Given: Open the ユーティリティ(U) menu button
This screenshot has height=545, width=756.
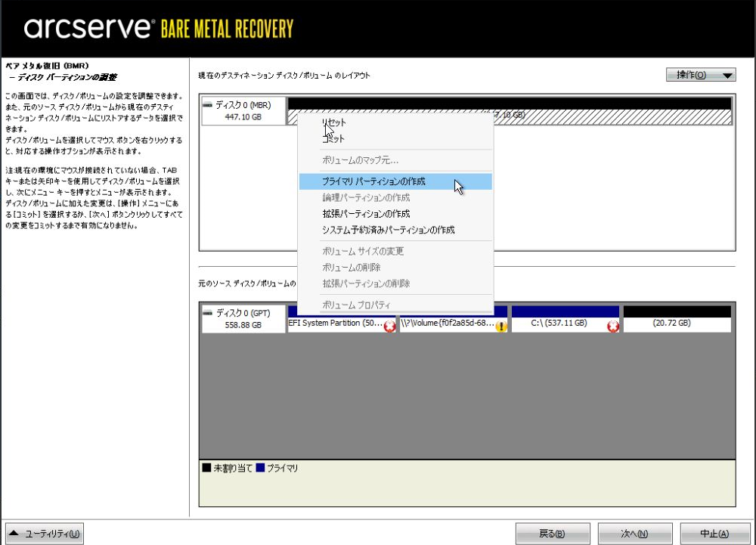Looking at the screenshot, I should pos(45,534).
